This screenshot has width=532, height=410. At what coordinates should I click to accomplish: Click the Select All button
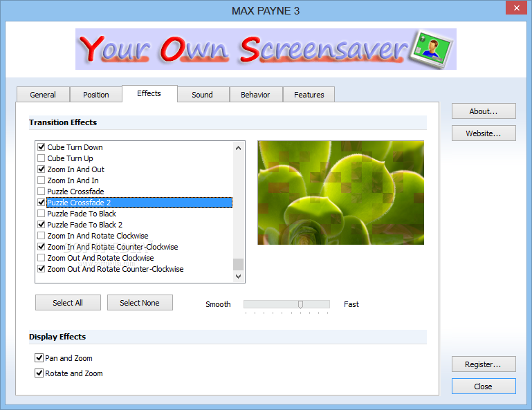[68, 303]
